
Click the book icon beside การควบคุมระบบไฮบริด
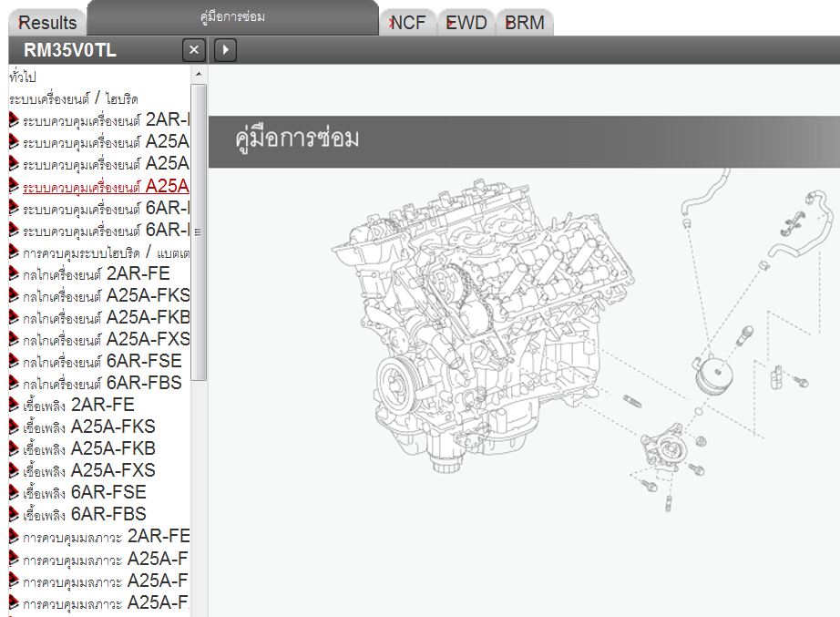[14, 252]
